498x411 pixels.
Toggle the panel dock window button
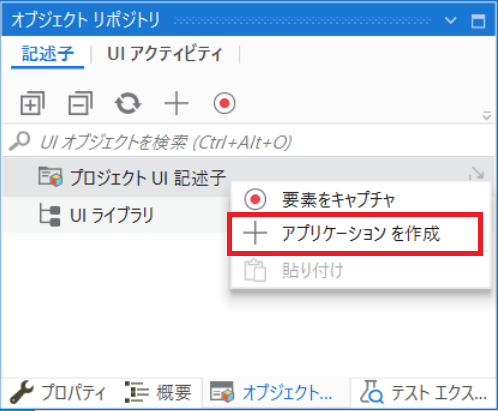478,21
